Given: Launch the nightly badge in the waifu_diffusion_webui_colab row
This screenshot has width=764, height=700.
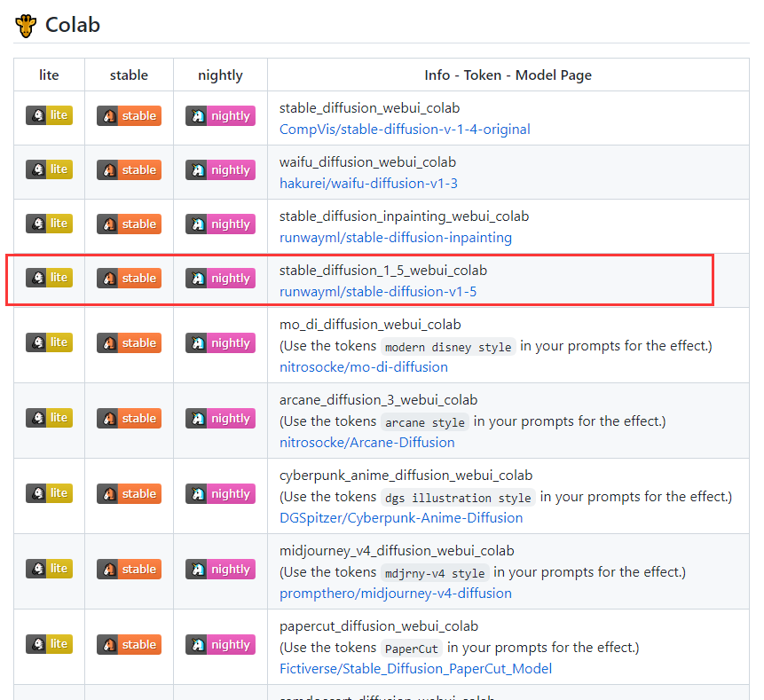Looking at the screenshot, I should pos(220,170).
